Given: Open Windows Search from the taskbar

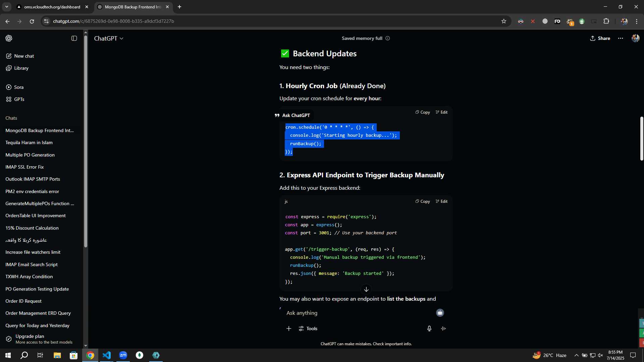Looking at the screenshot, I should coord(24,355).
